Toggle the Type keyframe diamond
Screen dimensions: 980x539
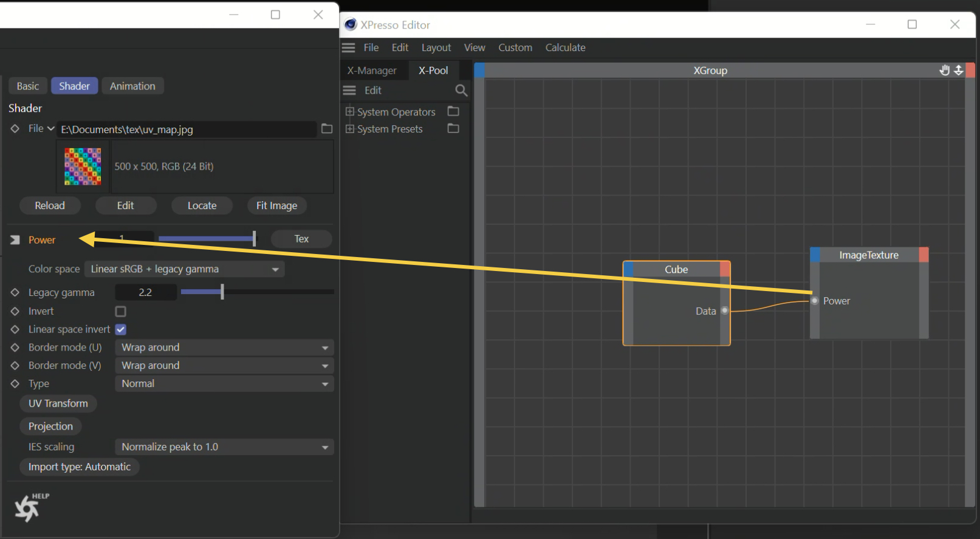pos(15,383)
